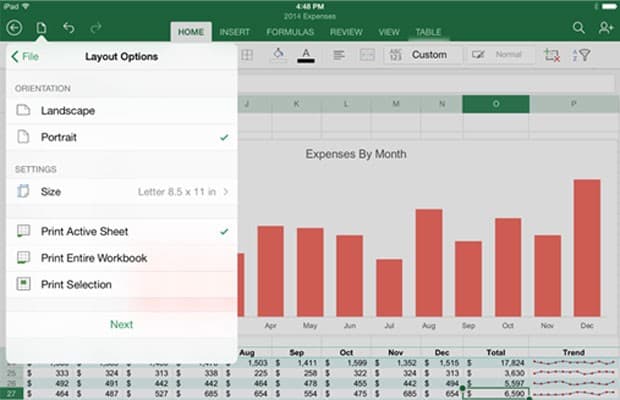The image size is (620, 400).
Task: Select row 27 header
Action: (x=11, y=394)
